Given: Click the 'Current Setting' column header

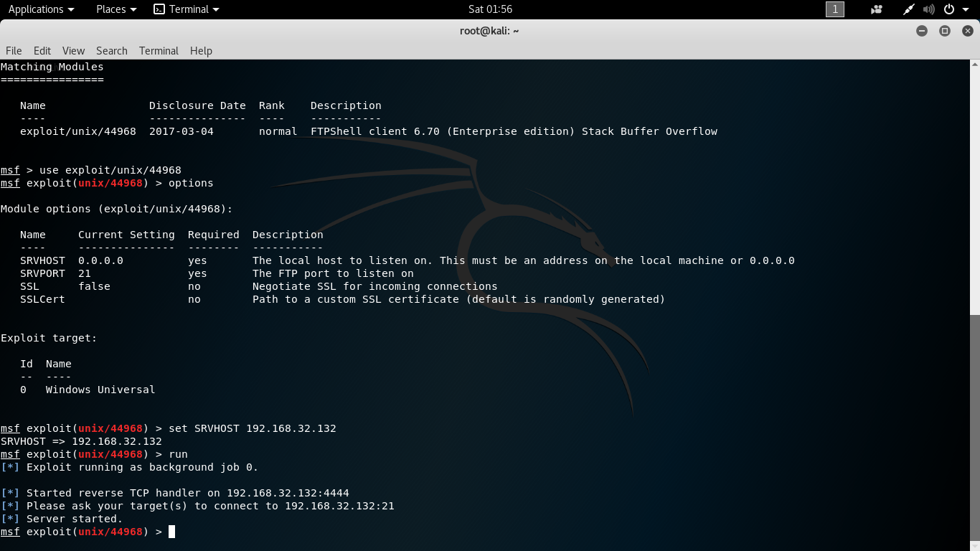Looking at the screenshot, I should (x=126, y=235).
